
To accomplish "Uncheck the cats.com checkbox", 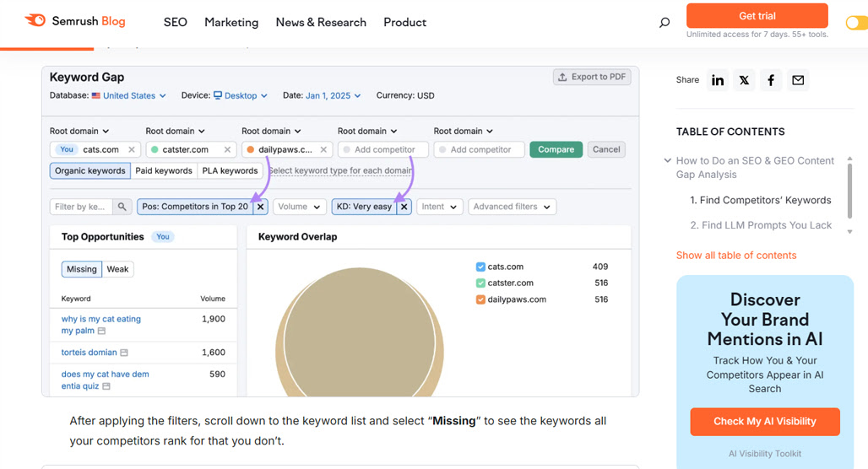I will pyautogui.click(x=480, y=267).
